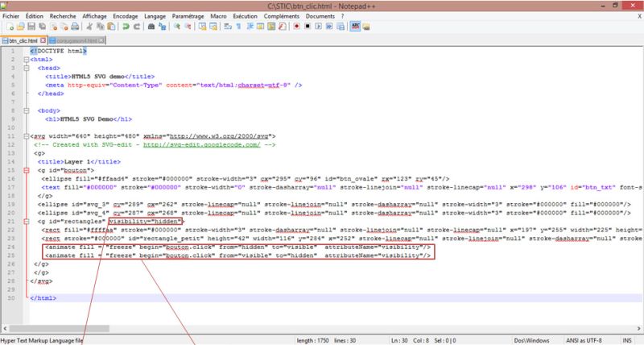Toggle indent guide toolbar icon
644x345 pixels.
click(x=250, y=27)
